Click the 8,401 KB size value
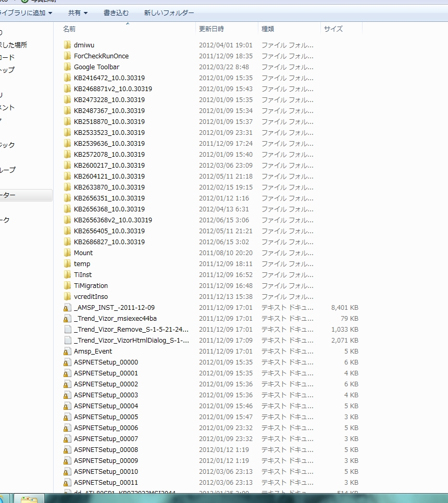 pos(345,307)
